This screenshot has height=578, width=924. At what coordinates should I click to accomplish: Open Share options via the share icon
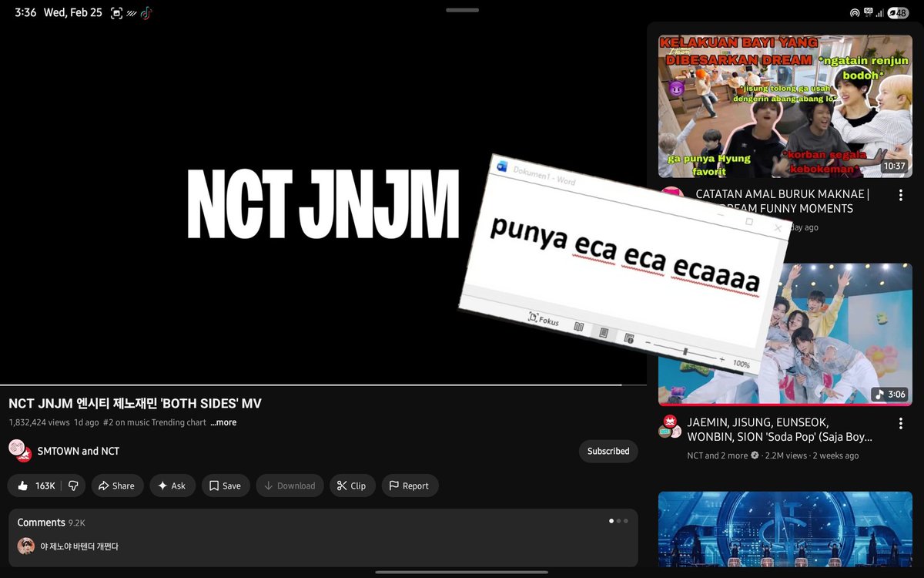[102, 486]
